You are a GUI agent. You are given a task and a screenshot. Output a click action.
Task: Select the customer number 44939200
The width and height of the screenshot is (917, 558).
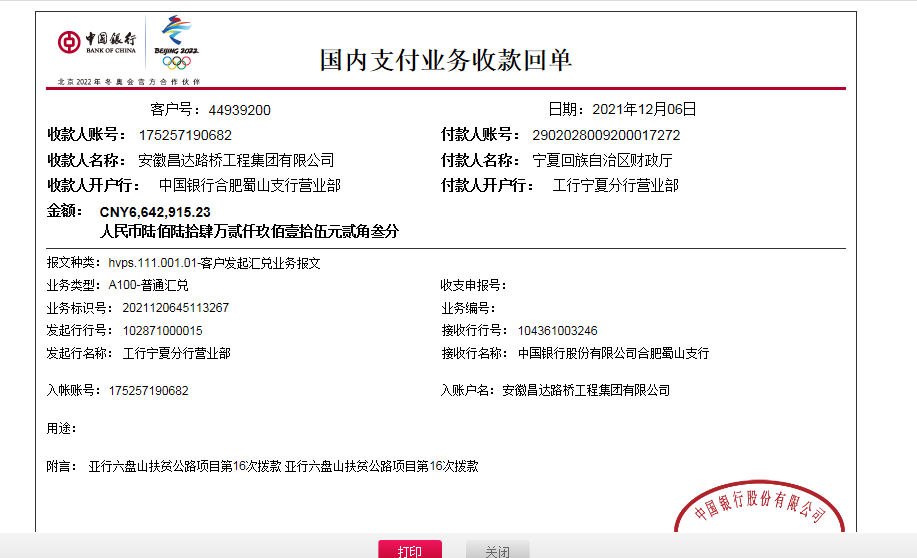pos(238,110)
